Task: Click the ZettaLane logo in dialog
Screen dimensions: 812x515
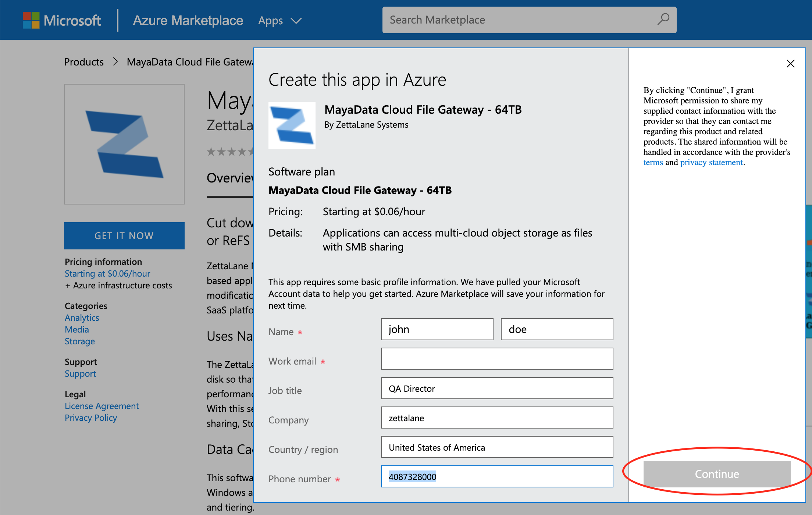Action: pos(292,125)
